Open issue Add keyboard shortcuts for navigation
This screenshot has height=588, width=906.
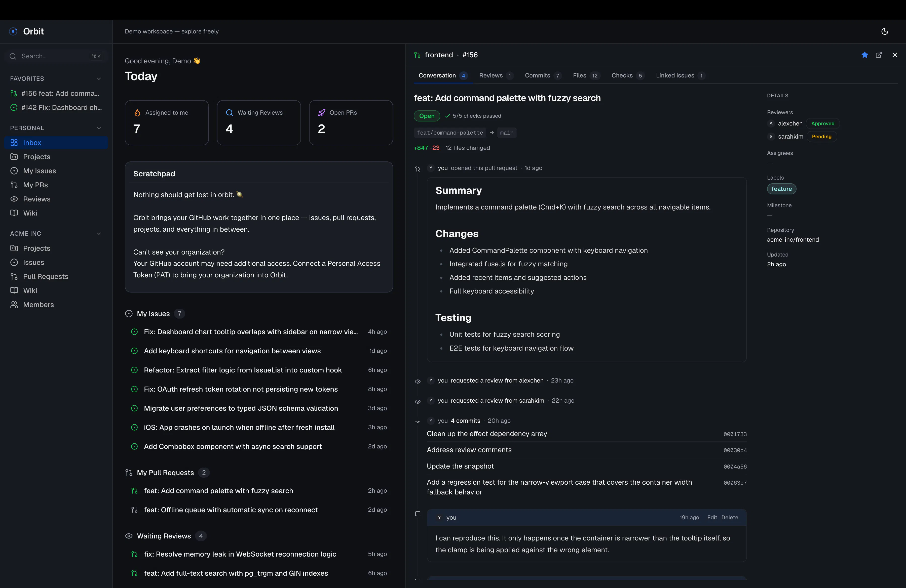pyautogui.click(x=259, y=351)
